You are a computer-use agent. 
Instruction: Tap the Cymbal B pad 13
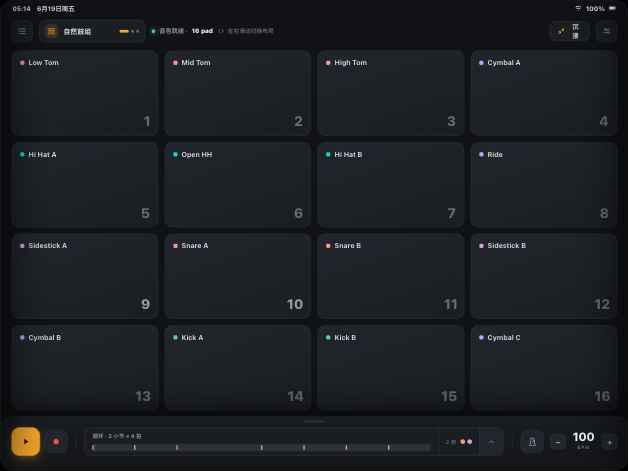[85, 368]
